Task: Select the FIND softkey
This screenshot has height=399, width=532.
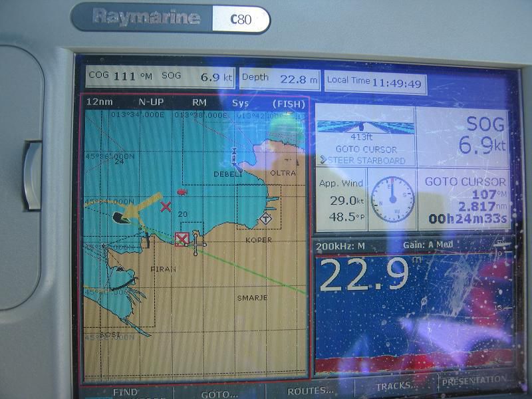Action: click(125, 392)
